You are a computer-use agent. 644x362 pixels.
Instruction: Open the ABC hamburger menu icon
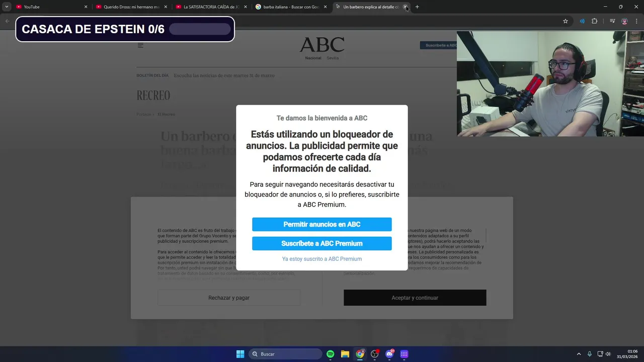tap(140, 45)
